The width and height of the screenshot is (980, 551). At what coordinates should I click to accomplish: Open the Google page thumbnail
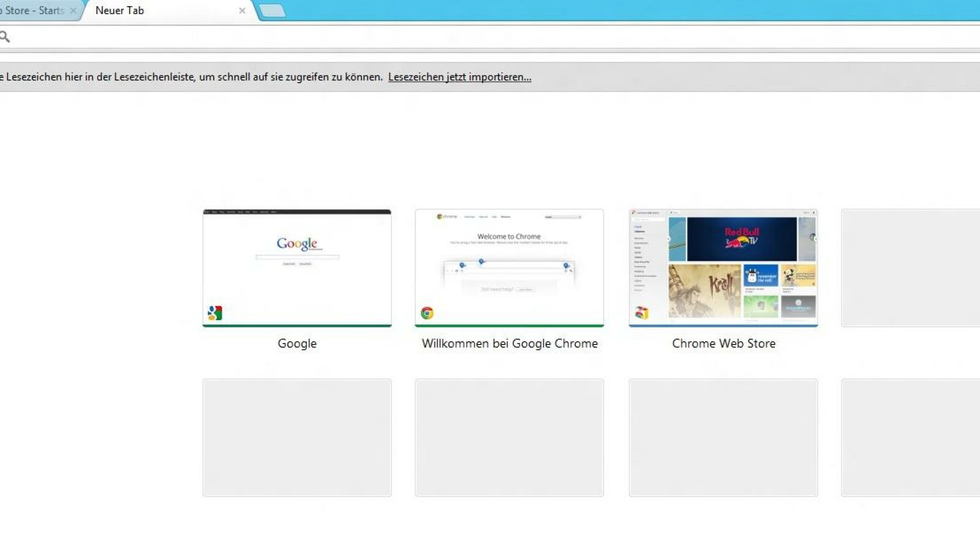click(296, 268)
